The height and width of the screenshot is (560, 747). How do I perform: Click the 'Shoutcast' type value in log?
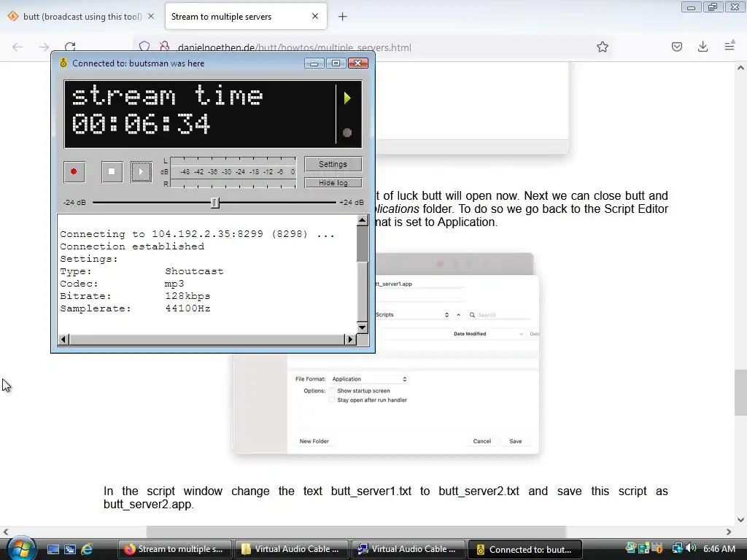tap(194, 271)
